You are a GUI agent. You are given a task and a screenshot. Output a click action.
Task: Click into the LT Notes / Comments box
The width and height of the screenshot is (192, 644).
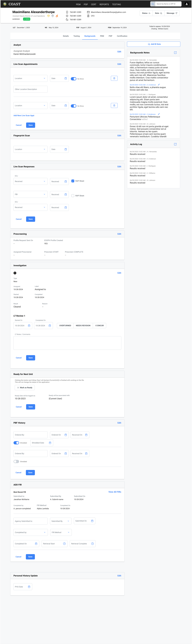click(x=67, y=343)
